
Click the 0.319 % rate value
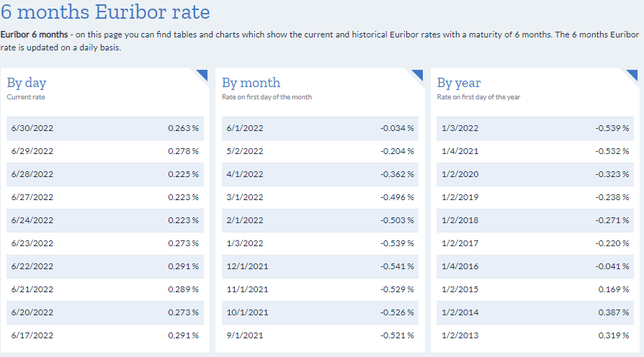pos(614,335)
